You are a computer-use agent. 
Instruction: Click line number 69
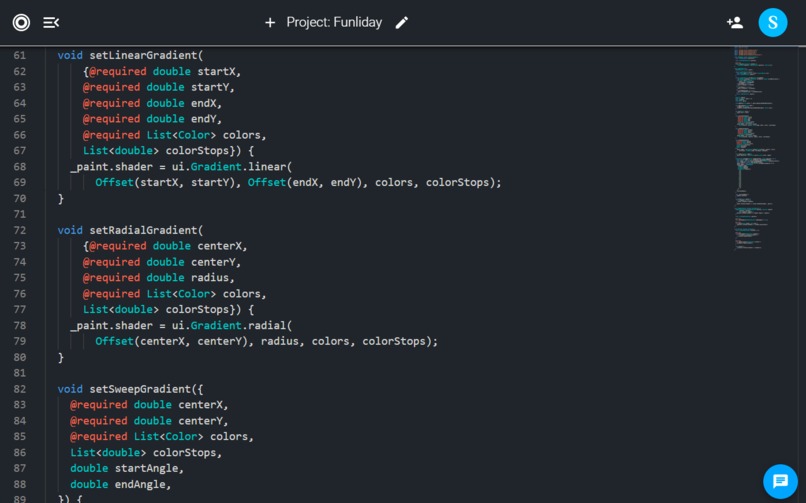pyautogui.click(x=20, y=182)
